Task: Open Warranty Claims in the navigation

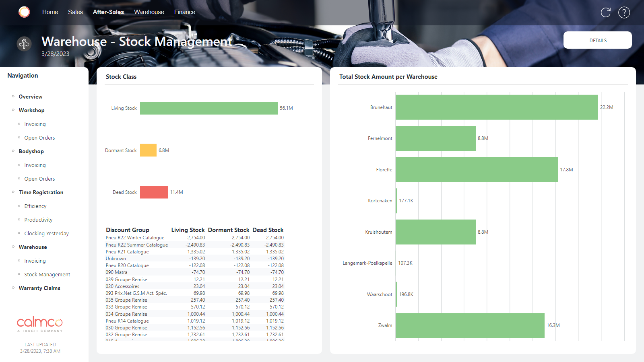Action: (39, 288)
